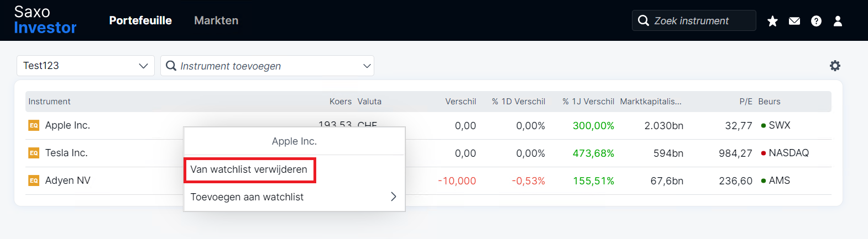Viewport: 868px width, 239px height.
Task: Open the watchlist star icon
Action: (x=772, y=21)
